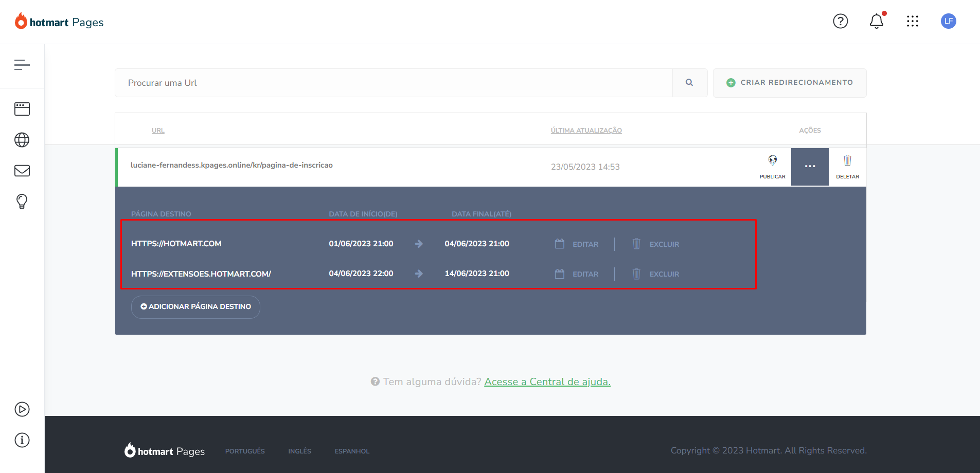Click Adicionar Página Destino button
Screen dimensions: 980x473
click(x=195, y=307)
